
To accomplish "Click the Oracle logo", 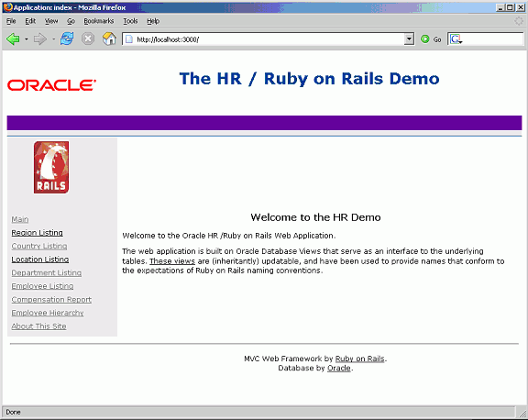I will click(x=51, y=85).
